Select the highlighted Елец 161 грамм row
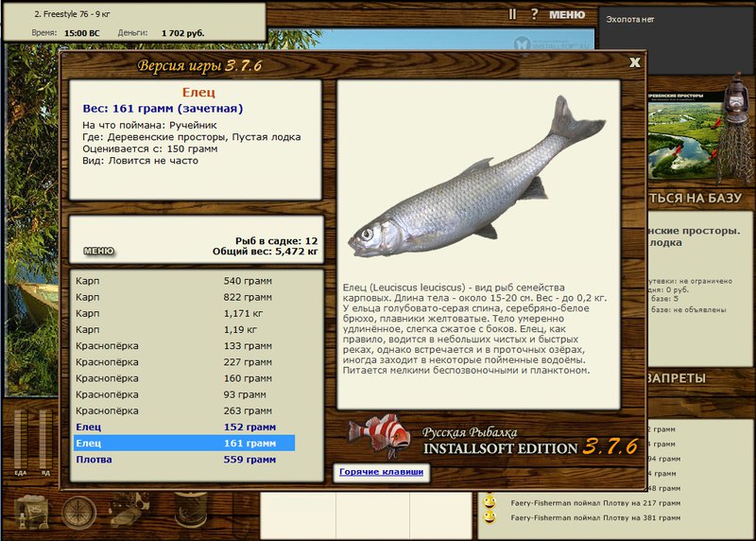Screen dimensions: 756x541 [x=184, y=443]
